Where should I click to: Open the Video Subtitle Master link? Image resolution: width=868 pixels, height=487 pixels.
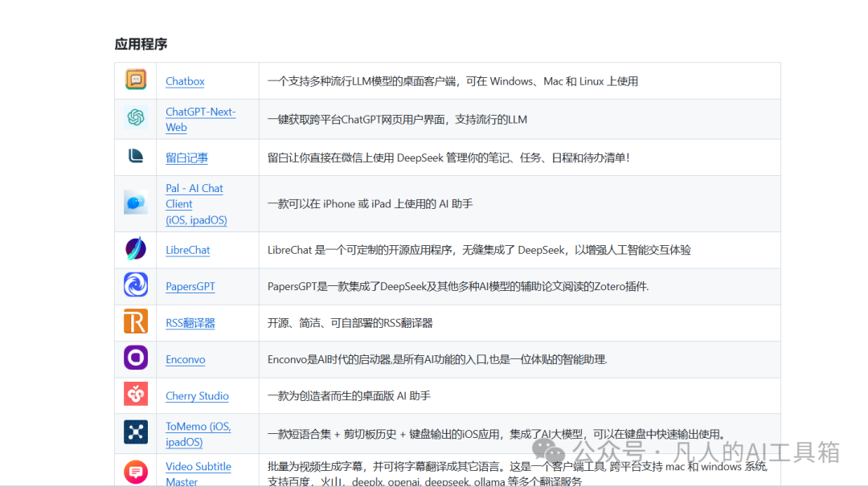pyautogui.click(x=199, y=473)
